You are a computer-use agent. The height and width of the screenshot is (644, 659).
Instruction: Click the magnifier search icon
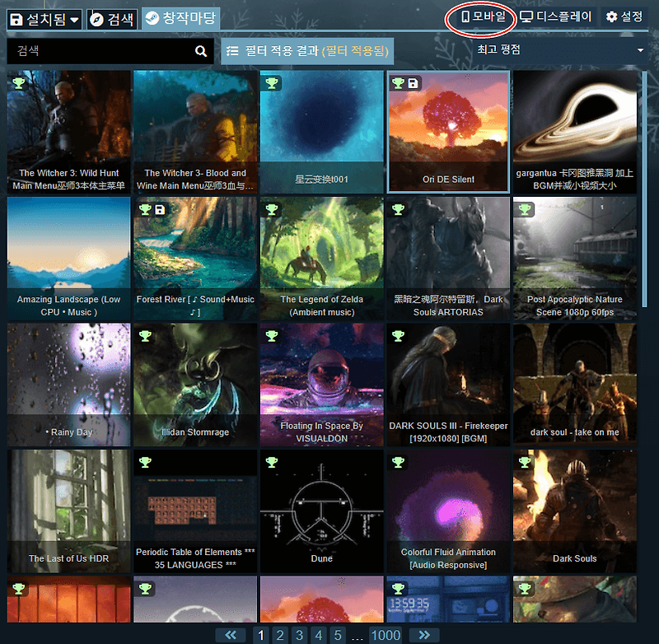tap(201, 51)
